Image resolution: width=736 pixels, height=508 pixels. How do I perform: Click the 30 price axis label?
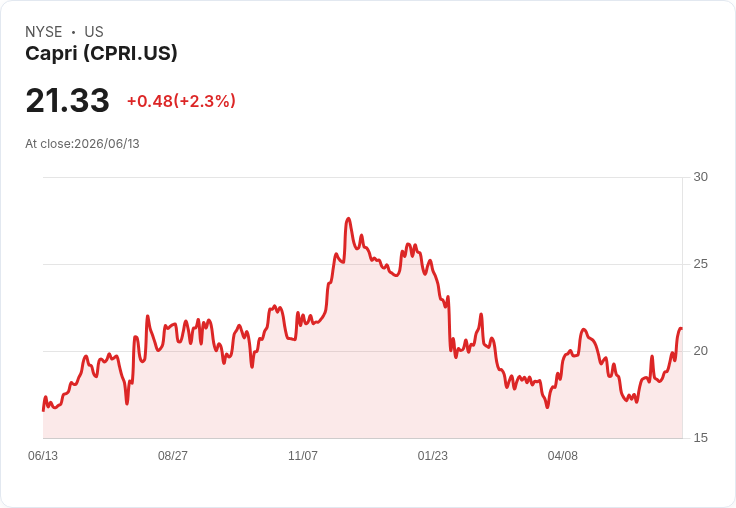click(x=700, y=177)
